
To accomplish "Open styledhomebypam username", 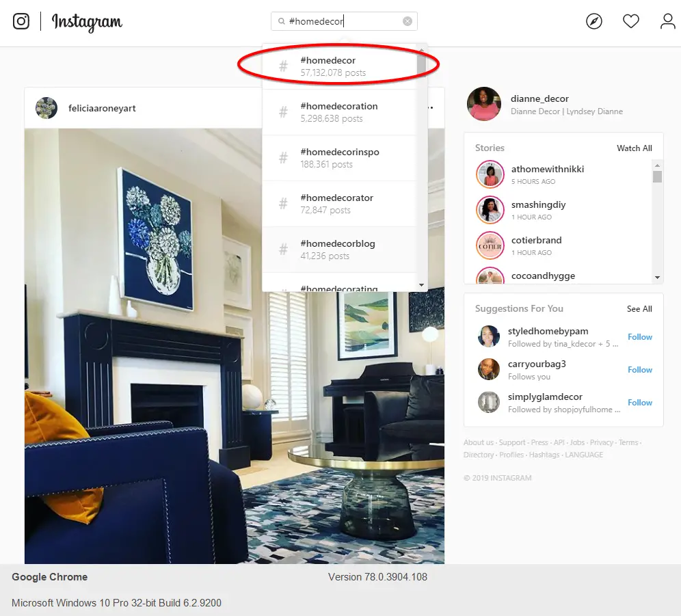I will click(x=548, y=331).
